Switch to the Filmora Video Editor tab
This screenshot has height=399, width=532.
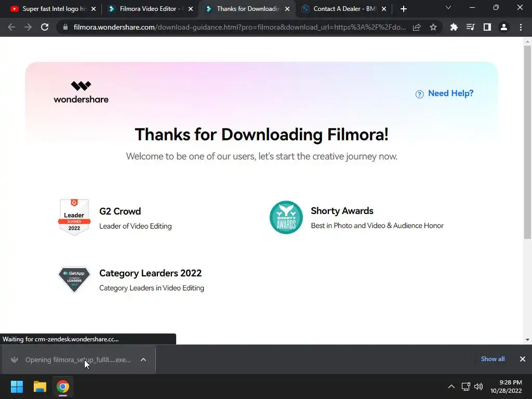146,9
